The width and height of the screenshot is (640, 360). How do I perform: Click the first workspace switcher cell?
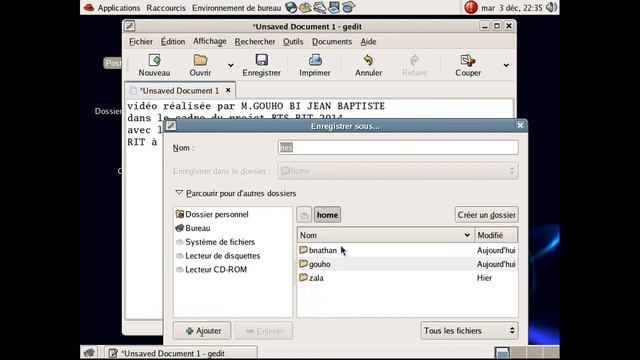click(x=502, y=353)
